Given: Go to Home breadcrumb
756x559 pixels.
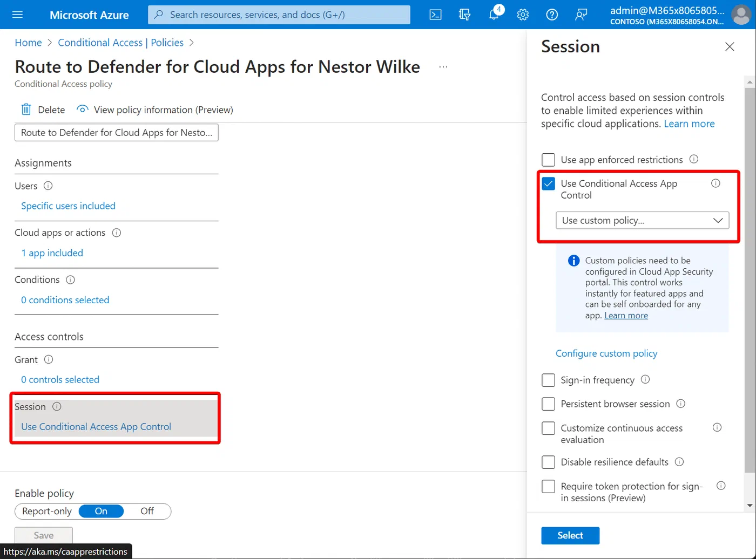Looking at the screenshot, I should (x=28, y=43).
